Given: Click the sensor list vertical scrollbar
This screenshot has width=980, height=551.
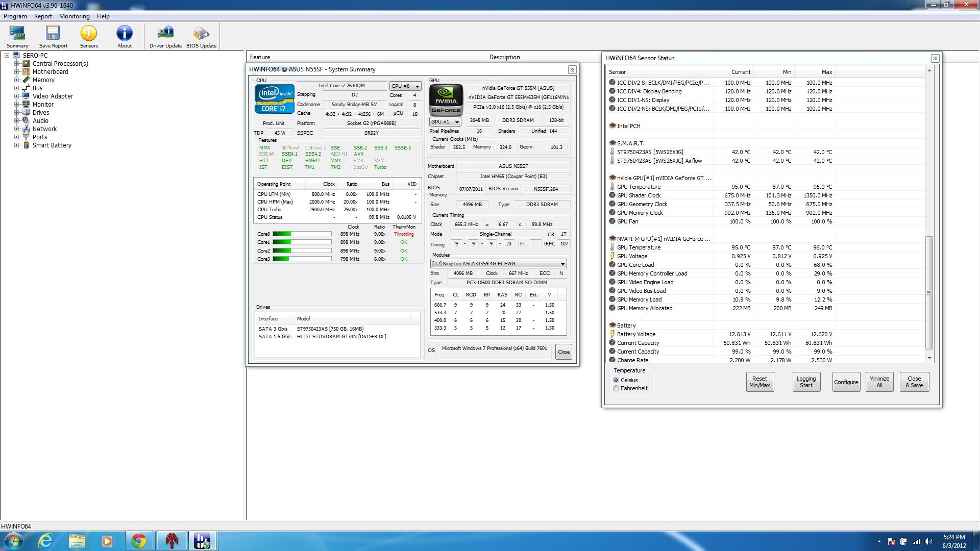Looking at the screenshot, I should tap(929, 292).
